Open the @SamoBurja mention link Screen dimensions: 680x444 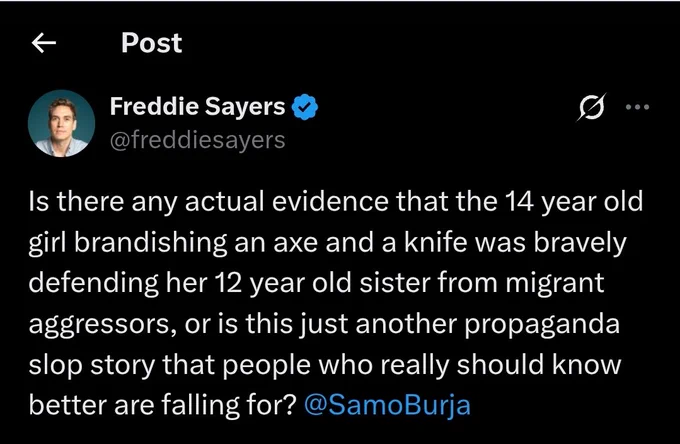click(387, 405)
